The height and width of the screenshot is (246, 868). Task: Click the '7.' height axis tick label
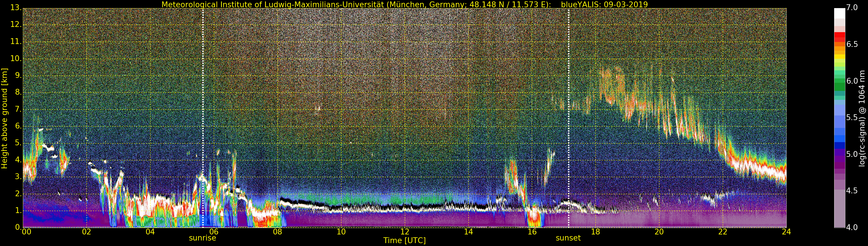pyautogui.click(x=18, y=109)
